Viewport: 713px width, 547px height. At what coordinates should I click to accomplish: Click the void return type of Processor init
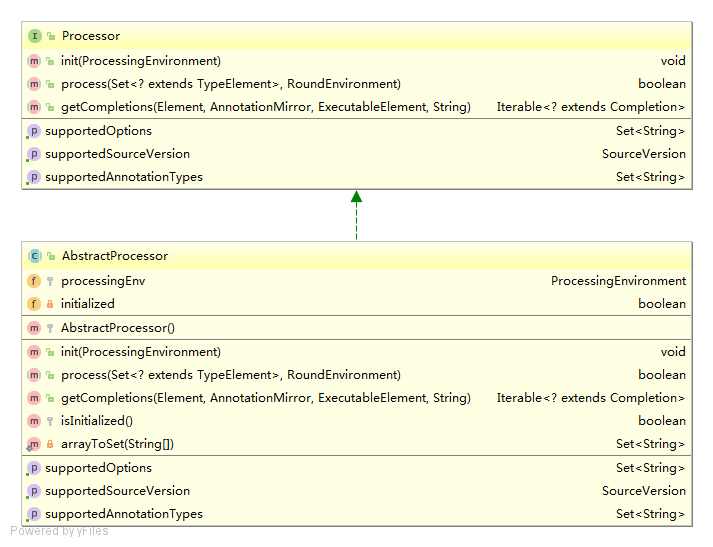coord(673,61)
